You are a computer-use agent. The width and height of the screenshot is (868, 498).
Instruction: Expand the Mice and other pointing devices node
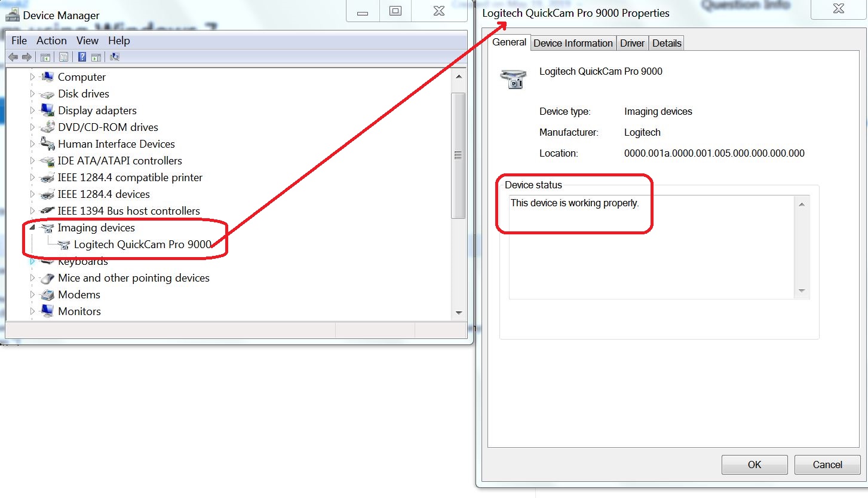tap(33, 278)
